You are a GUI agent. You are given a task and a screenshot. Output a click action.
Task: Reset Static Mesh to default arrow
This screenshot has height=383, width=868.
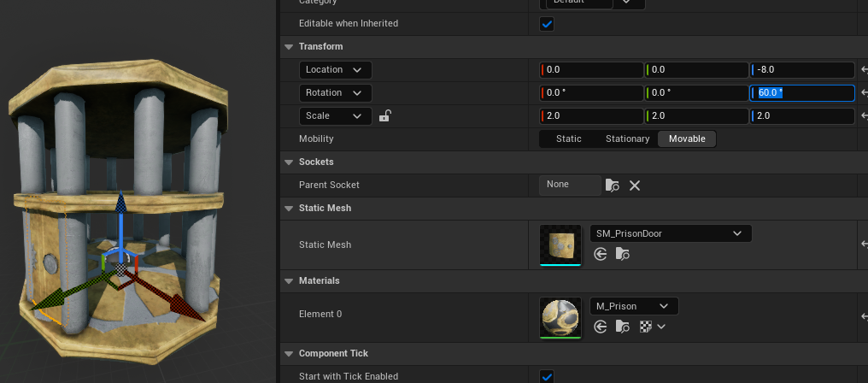(864, 245)
